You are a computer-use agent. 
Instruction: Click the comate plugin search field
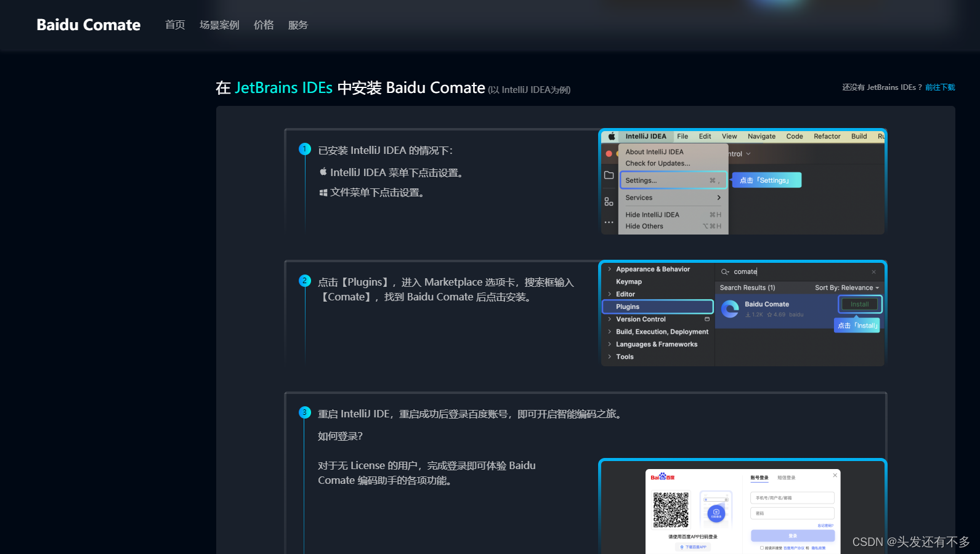pyautogui.click(x=800, y=272)
